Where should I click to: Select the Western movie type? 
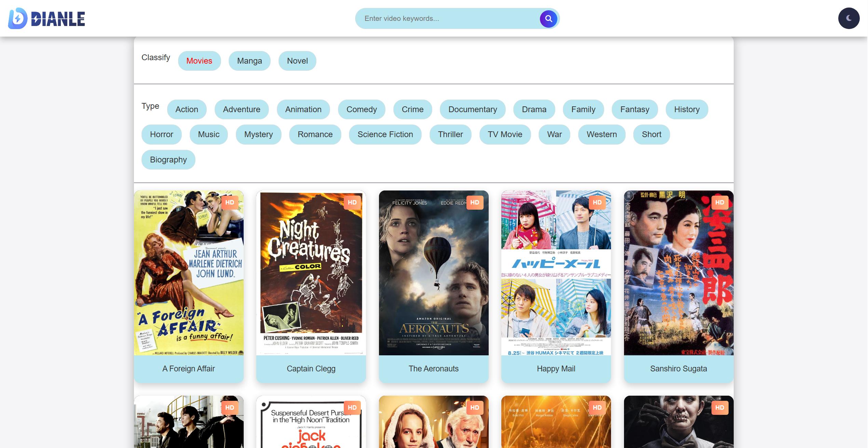click(x=601, y=134)
